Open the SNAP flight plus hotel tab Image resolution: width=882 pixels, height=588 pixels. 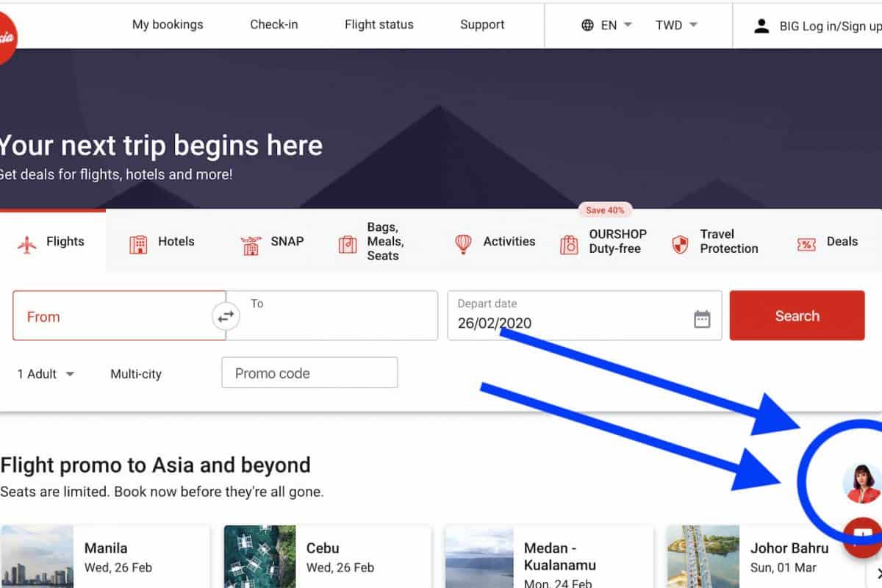point(272,242)
